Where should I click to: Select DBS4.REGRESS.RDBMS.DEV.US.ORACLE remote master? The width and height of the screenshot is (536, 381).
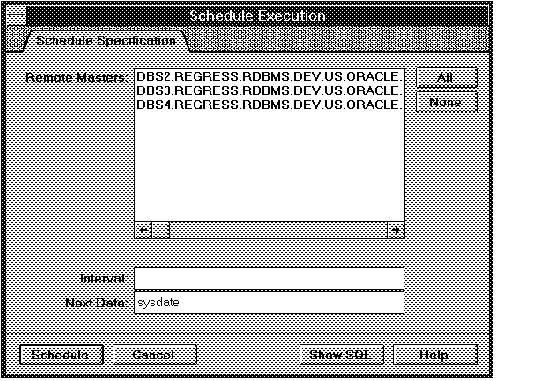coord(269,104)
